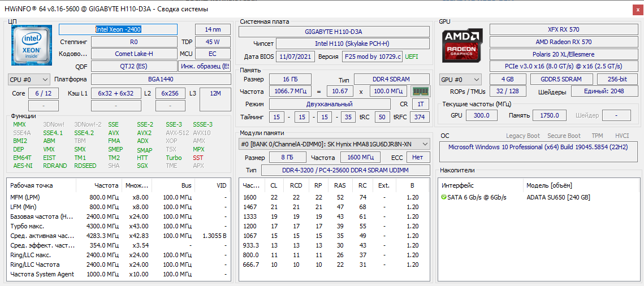This screenshot has width=644, height=286.
Task: Click the UEFI label
Action: (412, 57)
